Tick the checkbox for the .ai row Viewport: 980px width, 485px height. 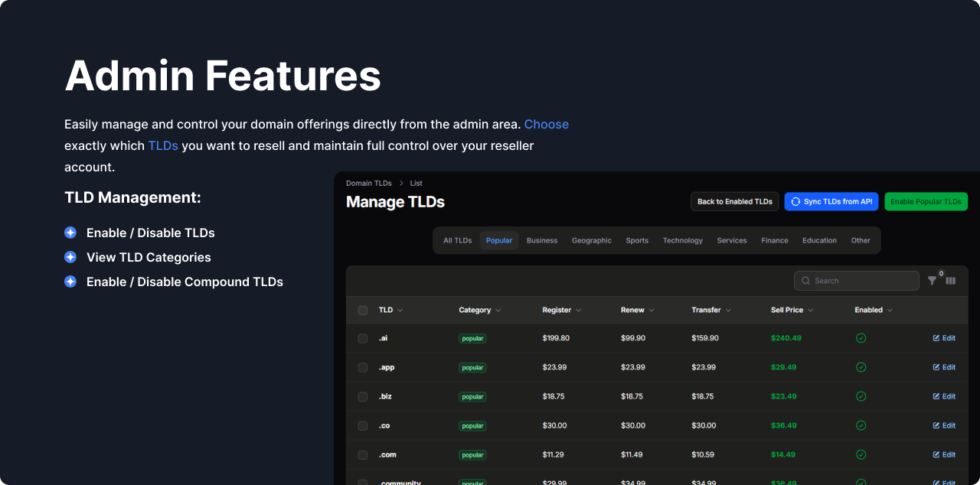[x=363, y=338]
